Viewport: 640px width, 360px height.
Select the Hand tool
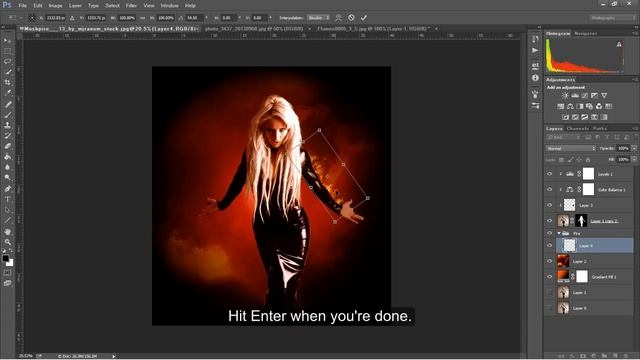point(7,231)
